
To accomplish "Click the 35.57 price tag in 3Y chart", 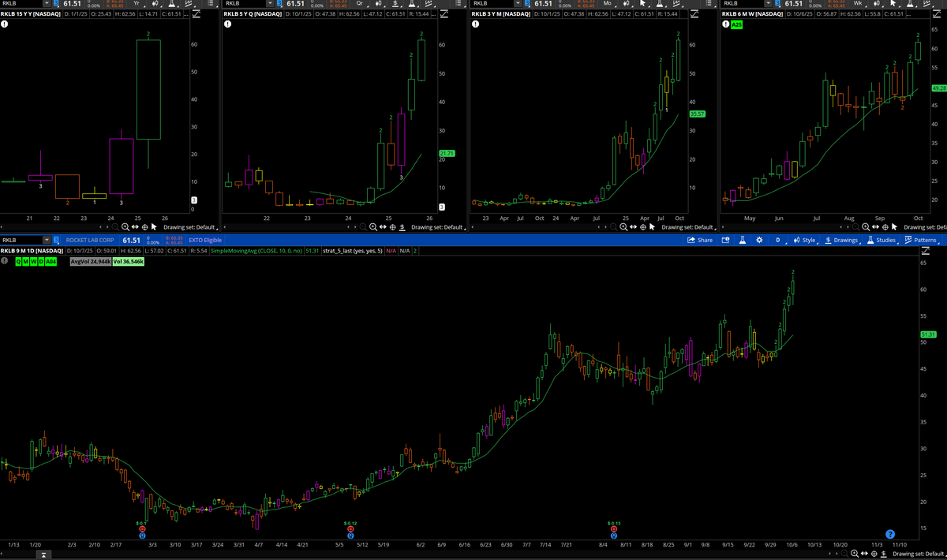I will click(697, 114).
